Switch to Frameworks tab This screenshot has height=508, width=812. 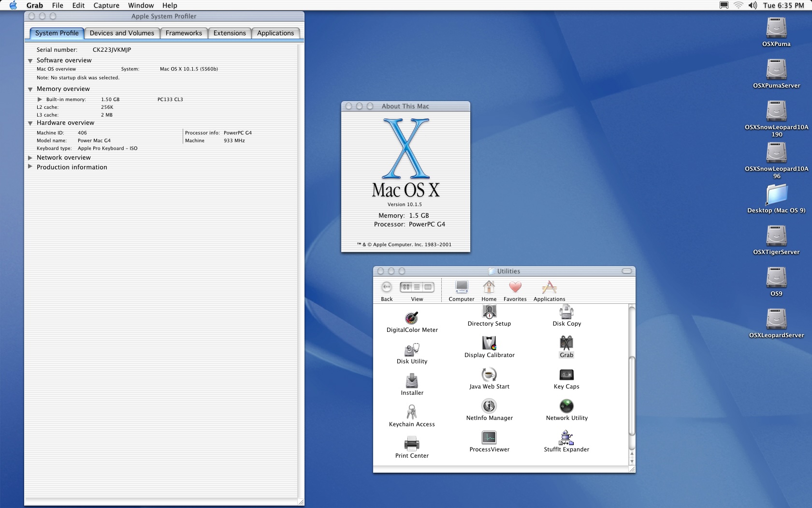click(184, 33)
